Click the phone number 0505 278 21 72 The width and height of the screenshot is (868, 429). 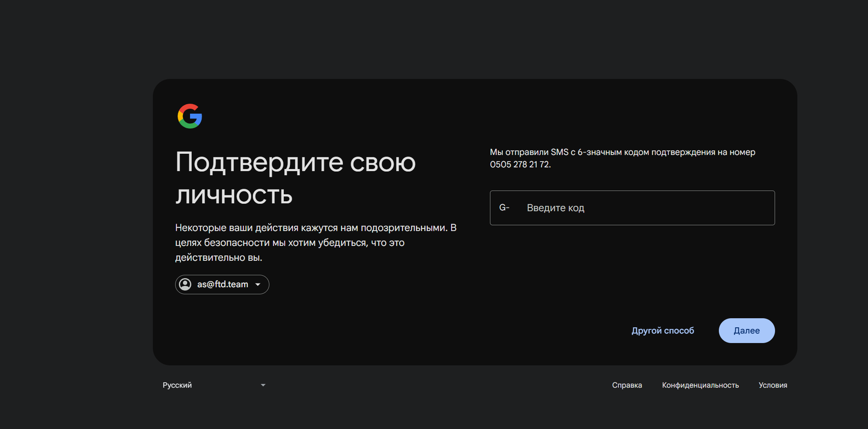point(520,164)
